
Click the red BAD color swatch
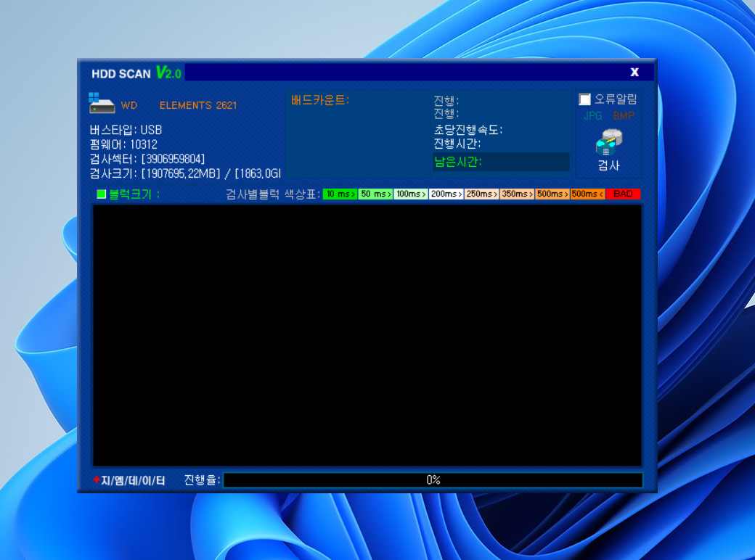tap(623, 194)
